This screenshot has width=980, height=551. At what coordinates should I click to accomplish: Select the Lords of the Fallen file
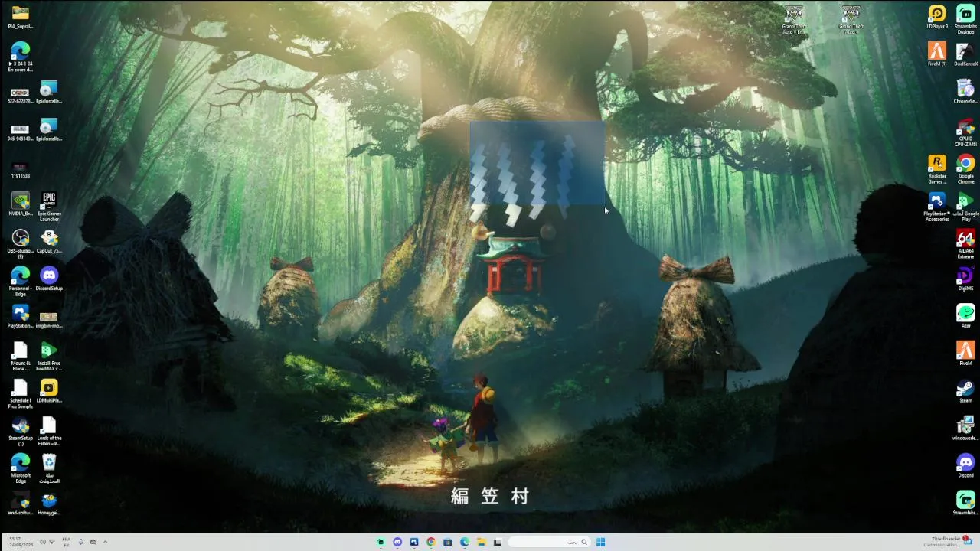49,432
